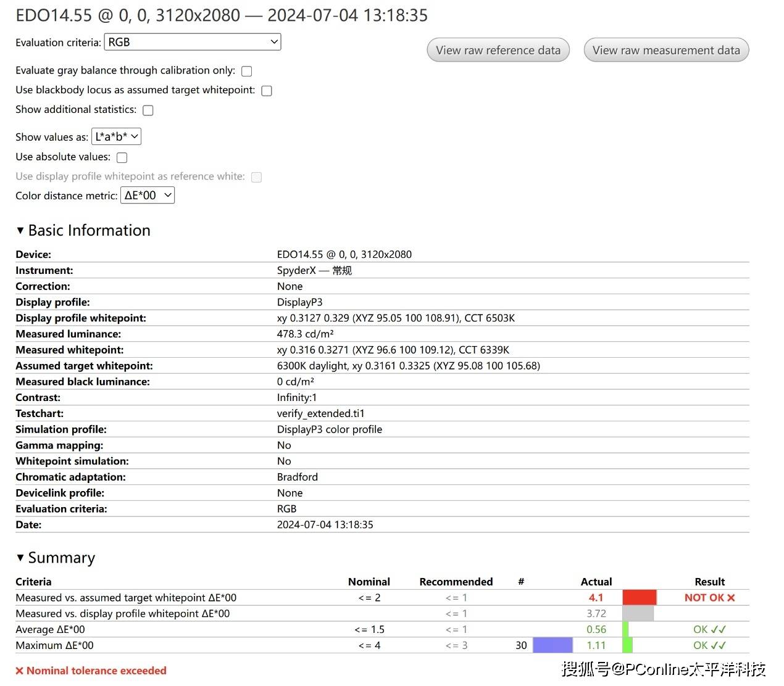784x686 pixels.
Task: Enable evaluate gray balance through calibration only
Action: pyautogui.click(x=247, y=72)
